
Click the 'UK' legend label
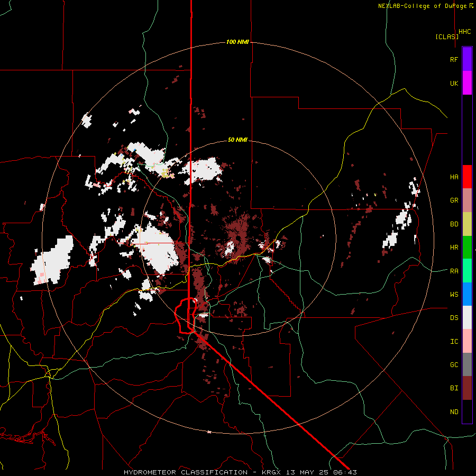454,83
